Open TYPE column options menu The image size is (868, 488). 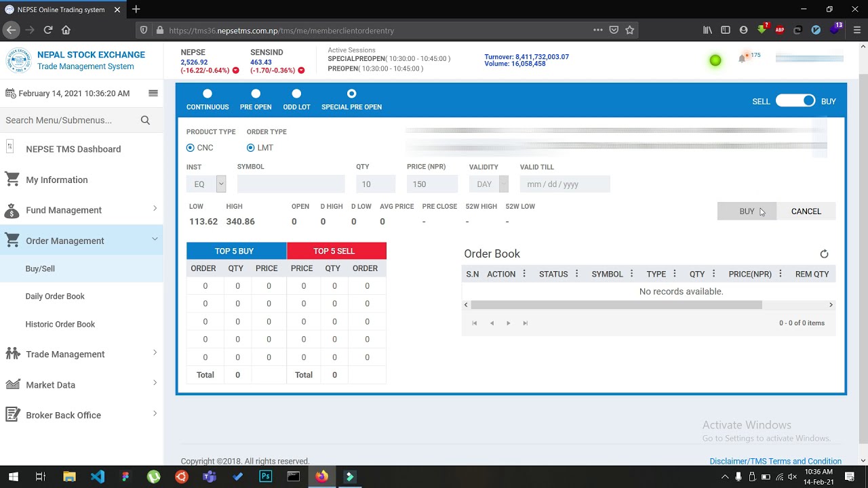[x=674, y=274]
